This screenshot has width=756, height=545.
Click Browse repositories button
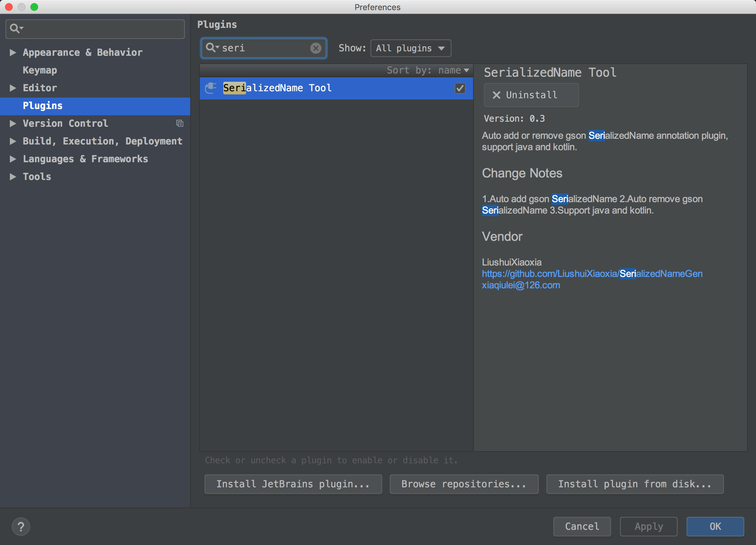click(464, 484)
